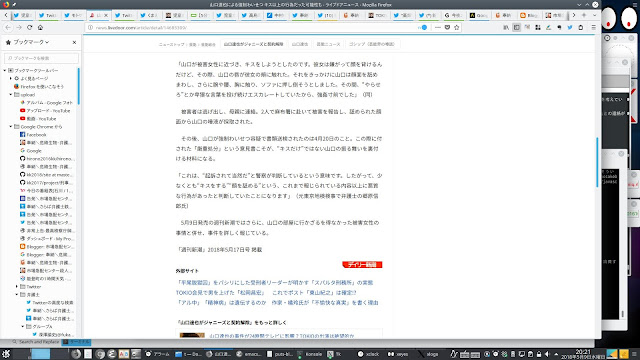The image size is (640, 360).
Task: Click the first external site article link
Action: (x=274, y=282)
